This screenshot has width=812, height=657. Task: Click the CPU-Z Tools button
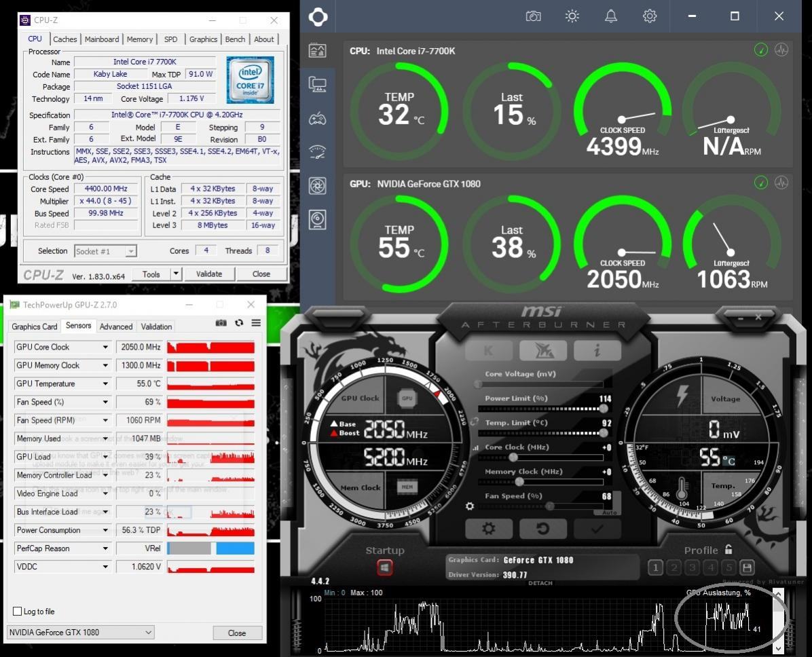[x=151, y=274]
